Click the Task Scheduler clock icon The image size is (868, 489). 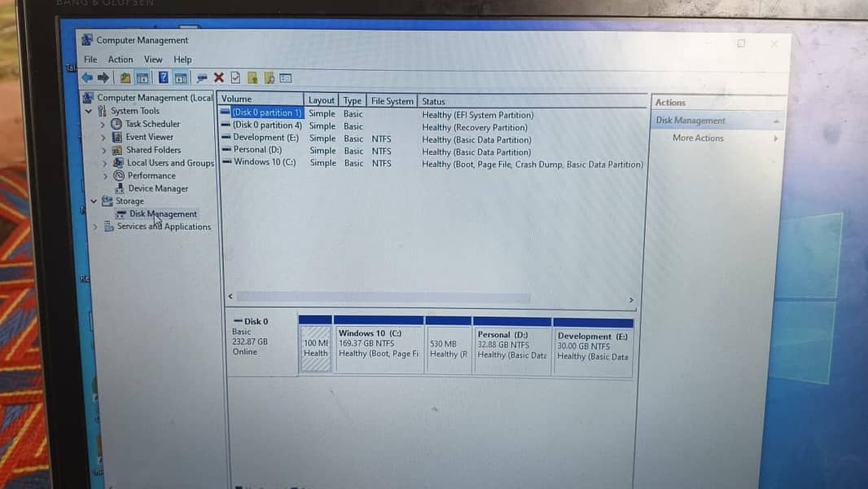pos(116,124)
